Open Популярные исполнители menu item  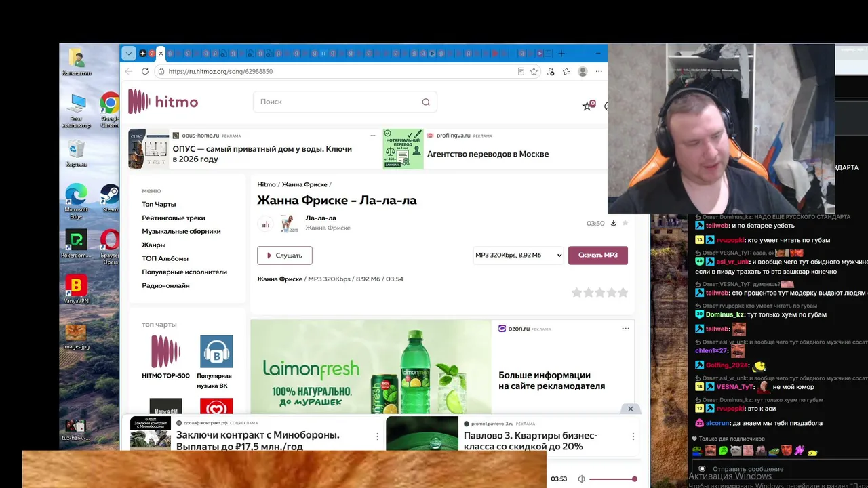[x=184, y=272]
